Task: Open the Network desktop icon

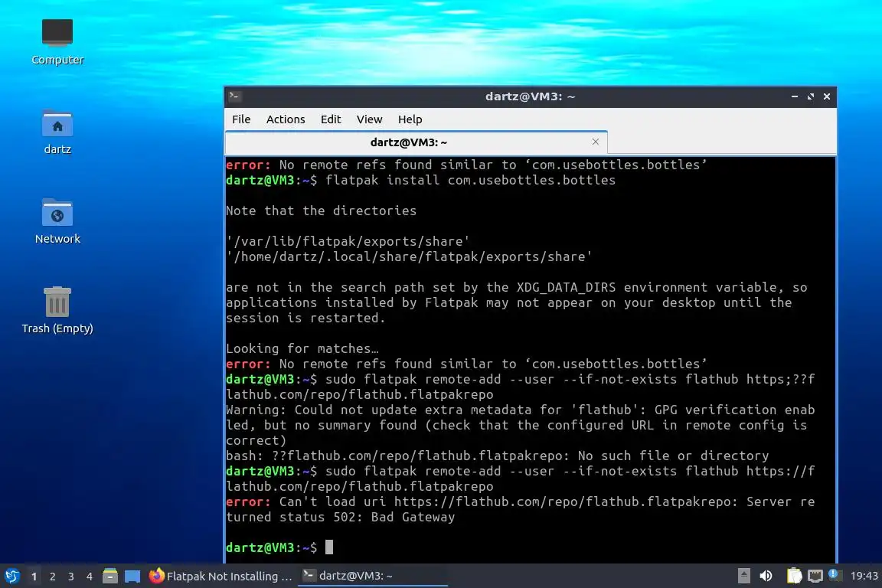Action: (x=57, y=221)
